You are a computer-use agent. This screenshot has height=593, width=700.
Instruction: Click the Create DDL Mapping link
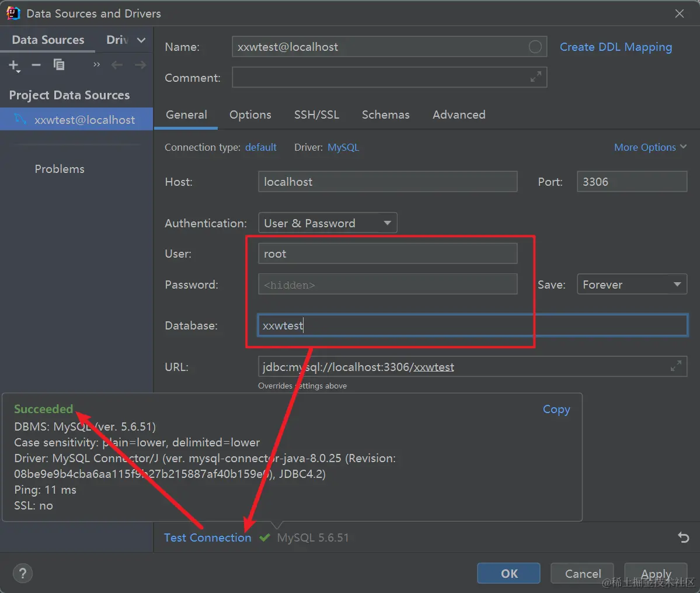coord(615,47)
